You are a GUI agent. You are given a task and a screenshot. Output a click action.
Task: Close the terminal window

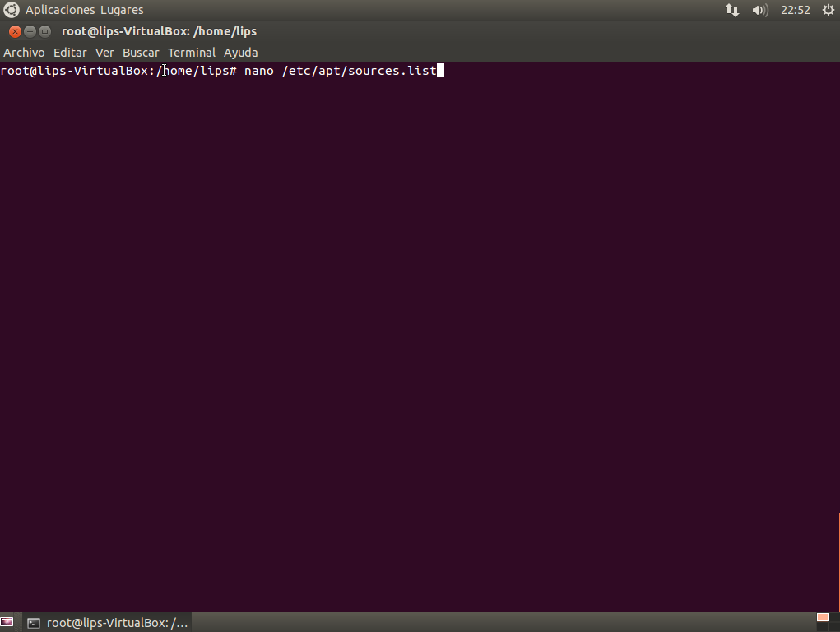[x=15, y=31]
